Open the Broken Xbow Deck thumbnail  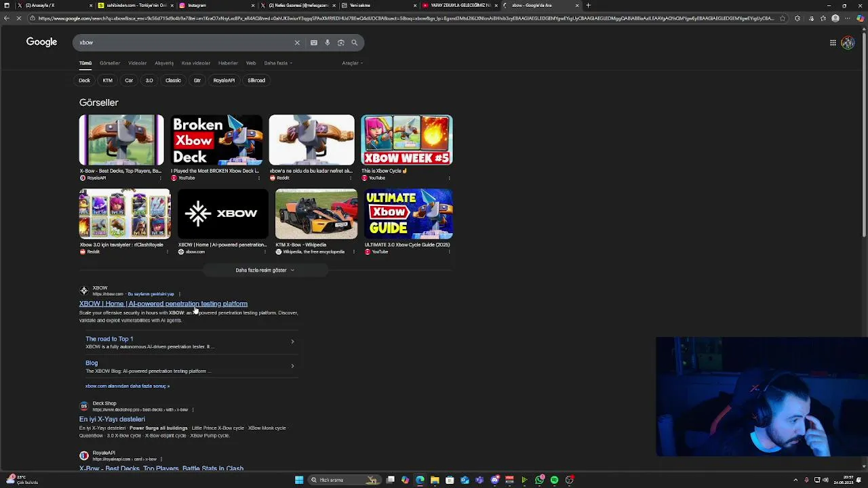tap(216, 140)
